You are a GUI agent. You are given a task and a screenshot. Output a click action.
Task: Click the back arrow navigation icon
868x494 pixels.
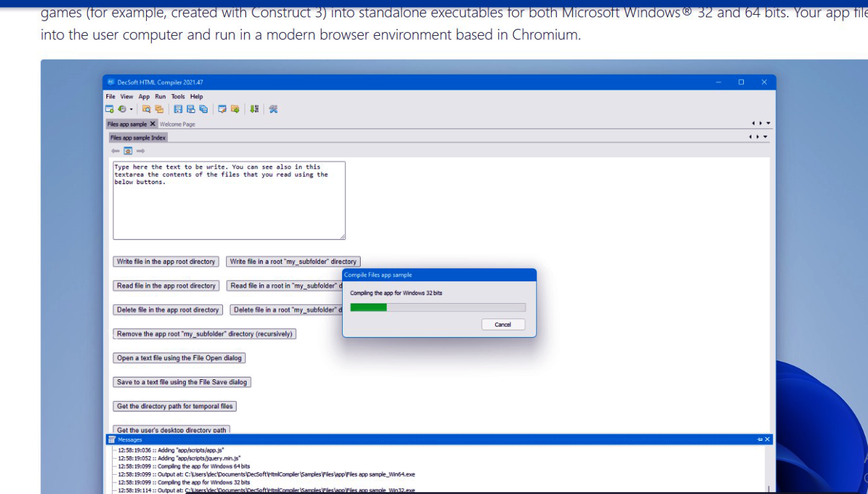(x=115, y=151)
